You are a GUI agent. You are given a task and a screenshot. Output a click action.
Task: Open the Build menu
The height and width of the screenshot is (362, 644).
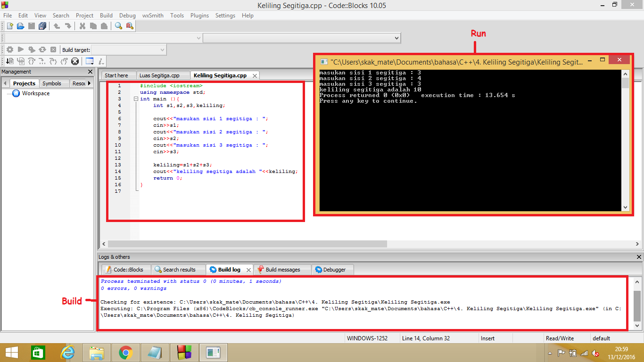point(107,16)
